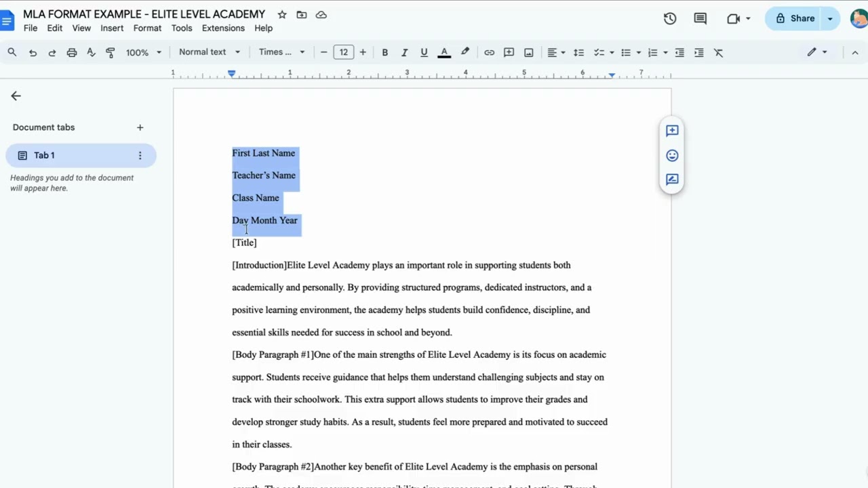The height and width of the screenshot is (488, 868).
Task: Open the Edit menu
Action: 55,28
